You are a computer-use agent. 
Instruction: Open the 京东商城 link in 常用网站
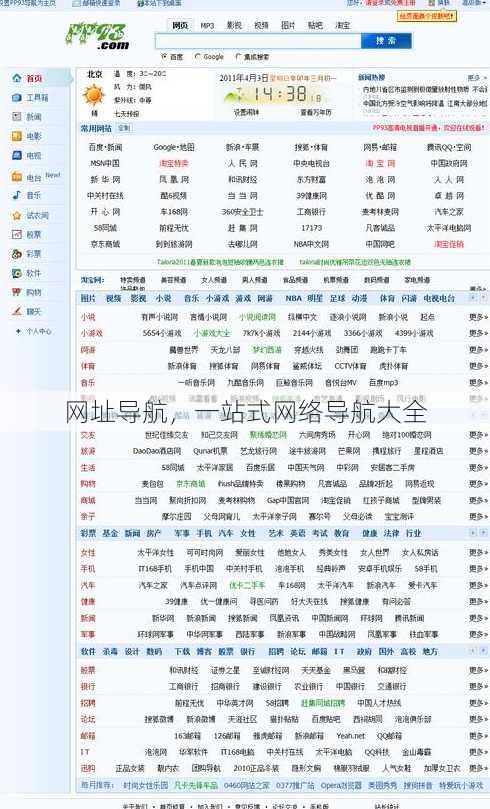click(x=105, y=244)
